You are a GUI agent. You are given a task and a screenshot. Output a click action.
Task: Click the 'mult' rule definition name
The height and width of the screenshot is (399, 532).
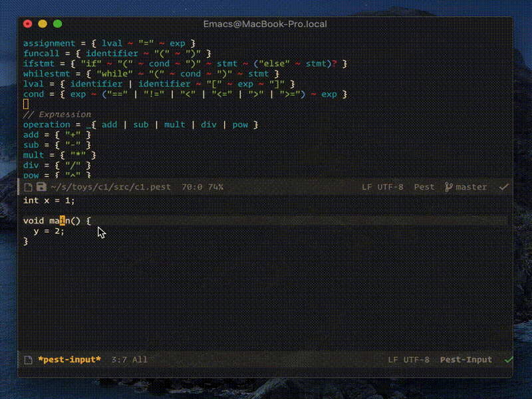(x=33, y=156)
